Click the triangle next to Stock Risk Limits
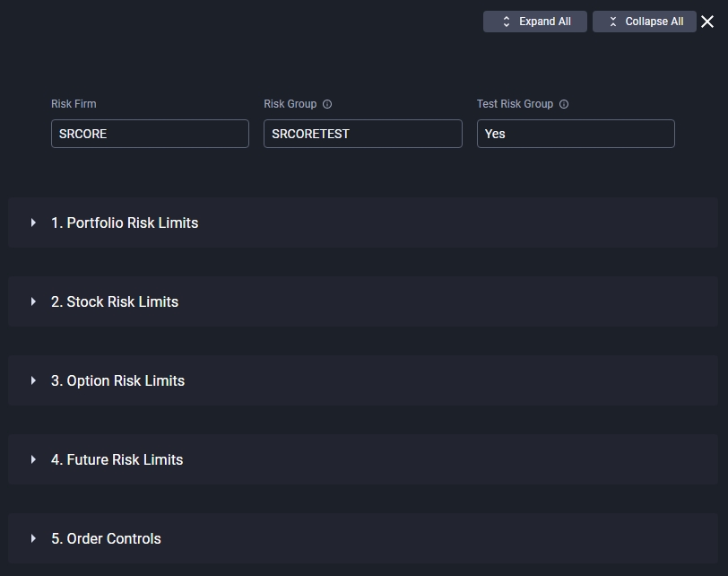 [33, 301]
